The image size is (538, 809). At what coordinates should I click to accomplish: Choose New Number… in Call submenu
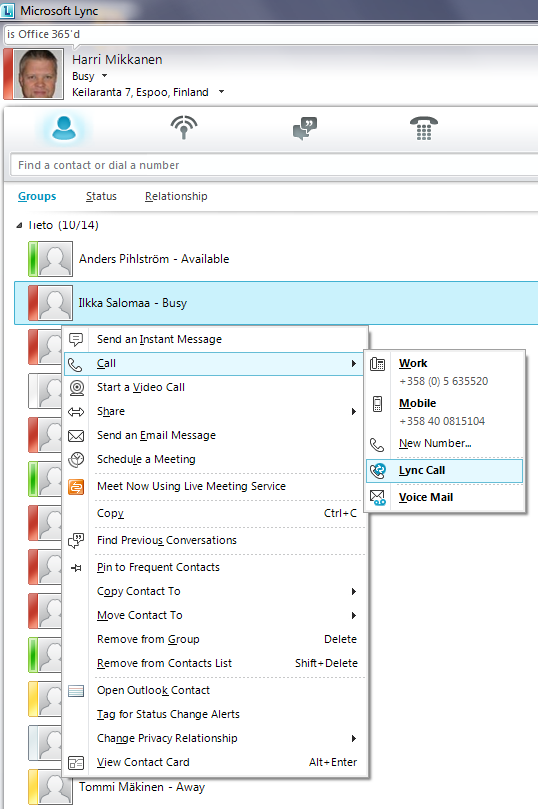pyautogui.click(x=445, y=443)
